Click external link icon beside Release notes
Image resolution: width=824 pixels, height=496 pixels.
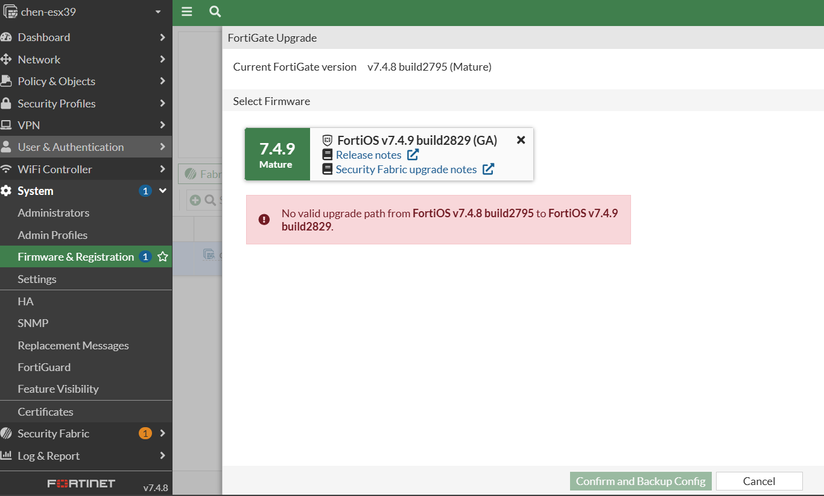tap(413, 154)
